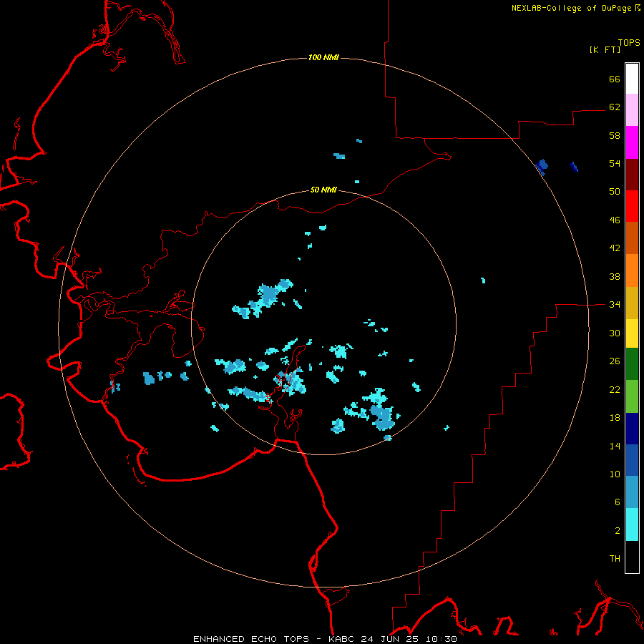Click the yellow 34 kft color swatch
The height and width of the screenshot is (644, 644).
tap(632, 333)
